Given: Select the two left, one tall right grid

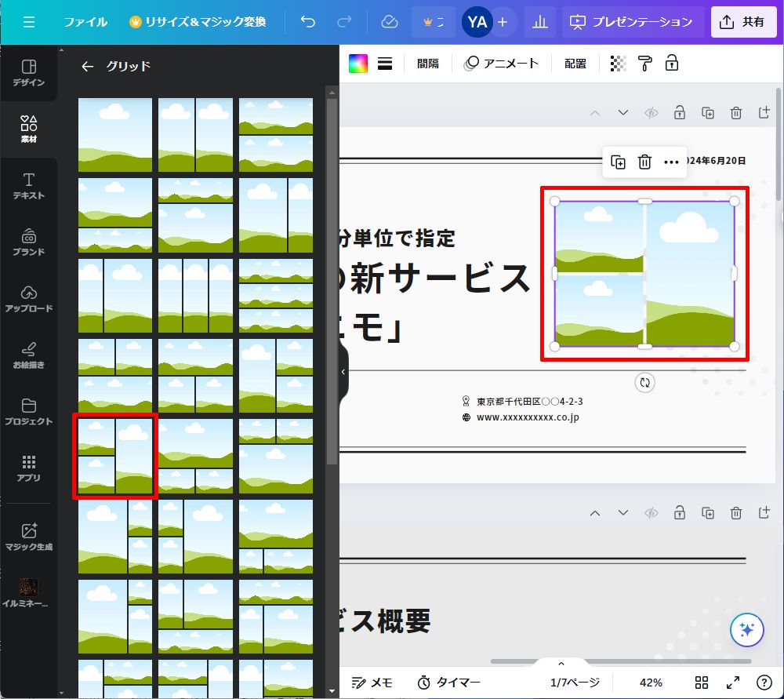Looking at the screenshot, I should [115, 457].
